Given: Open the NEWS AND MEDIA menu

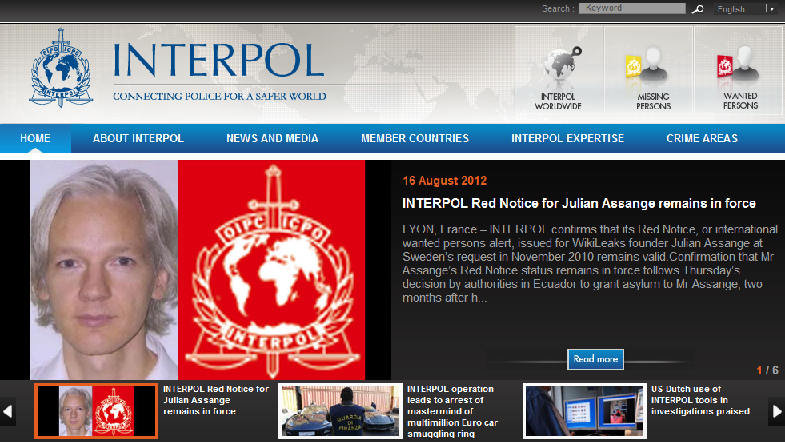Looking at the screenshot, I should (x=272, y=138).
